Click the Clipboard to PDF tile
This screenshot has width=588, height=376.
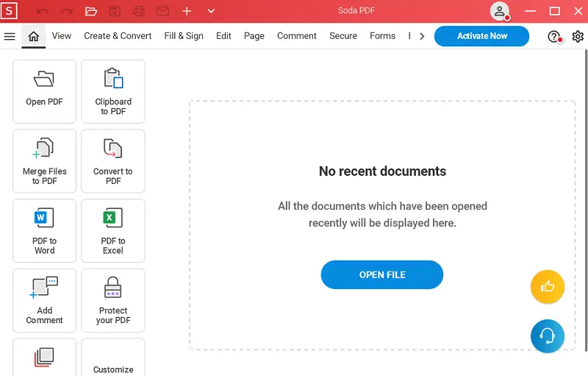pyautogui.click(x=113, y=91)
